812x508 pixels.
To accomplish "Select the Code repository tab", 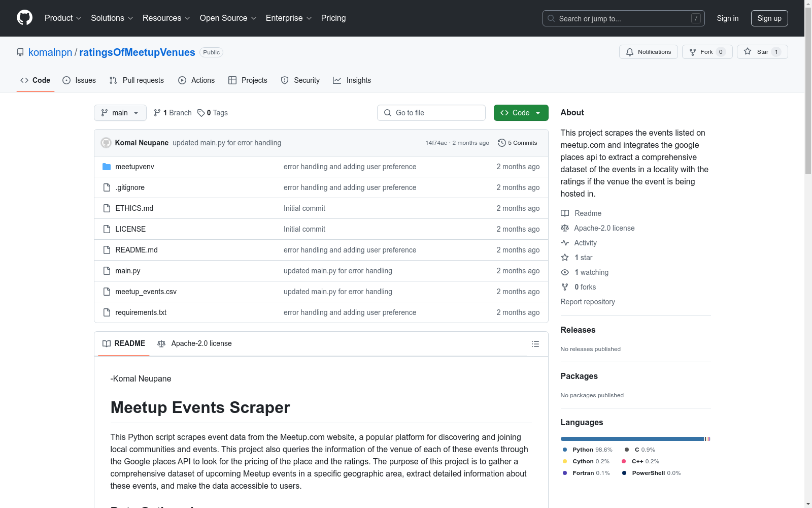I will 36,80.
